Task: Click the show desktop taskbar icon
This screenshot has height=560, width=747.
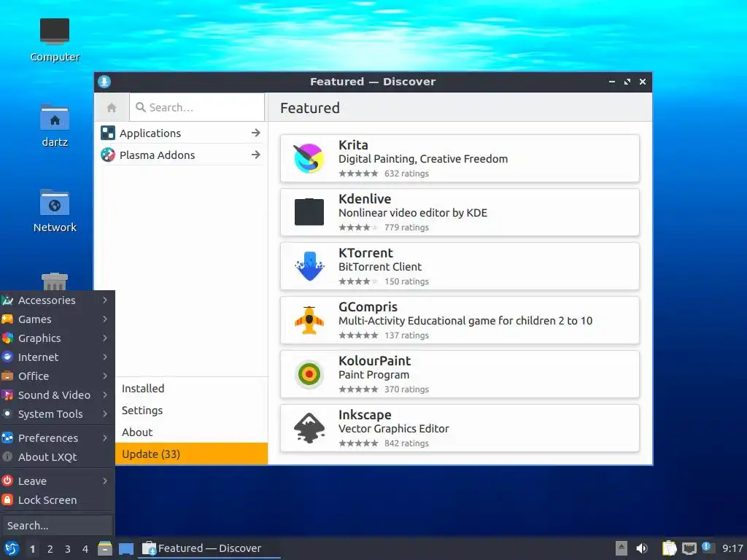Action: coord(125,548)
